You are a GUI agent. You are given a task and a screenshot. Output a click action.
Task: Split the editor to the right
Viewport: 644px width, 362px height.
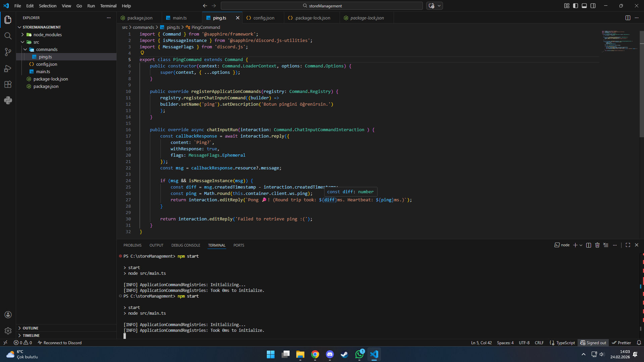pos(628,18)
